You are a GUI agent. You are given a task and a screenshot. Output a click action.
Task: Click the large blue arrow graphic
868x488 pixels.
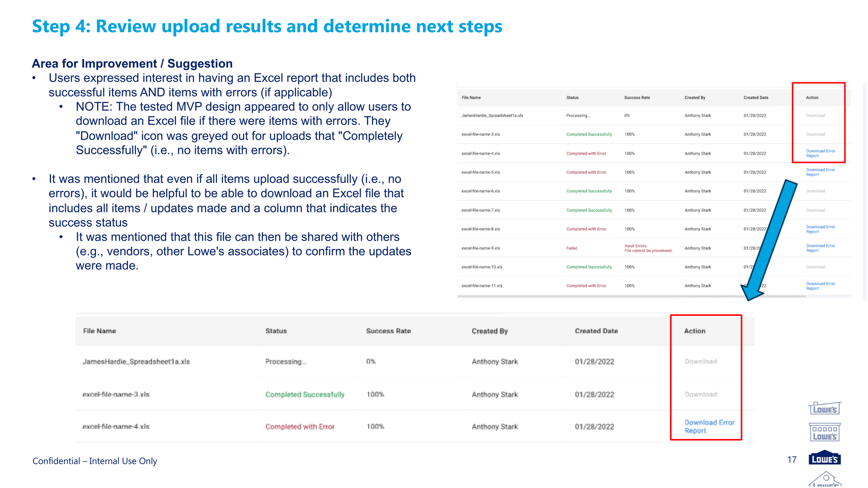(x=771, y=239)
